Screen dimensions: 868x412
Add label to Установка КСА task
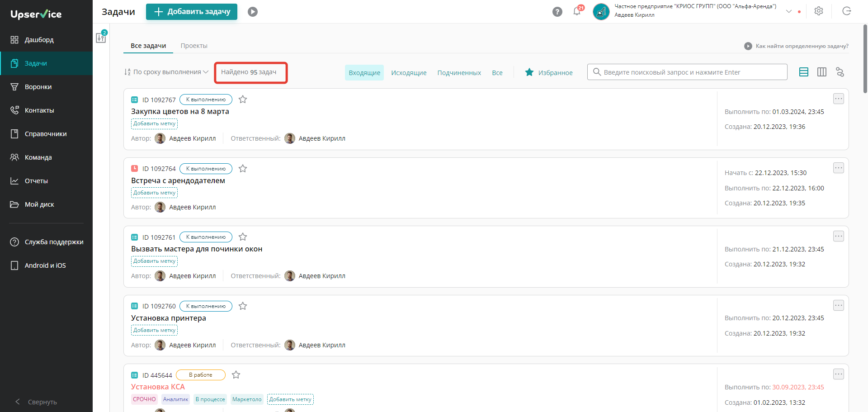click(290, 399)
